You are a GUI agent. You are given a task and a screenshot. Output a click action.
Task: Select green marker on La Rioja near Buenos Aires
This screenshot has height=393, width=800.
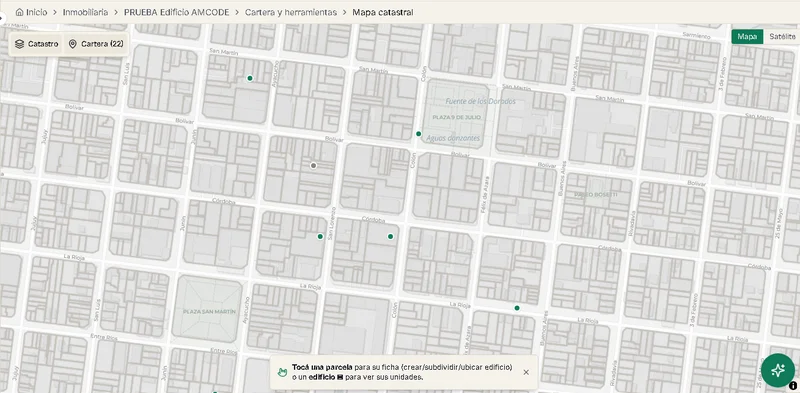[517, 308]
